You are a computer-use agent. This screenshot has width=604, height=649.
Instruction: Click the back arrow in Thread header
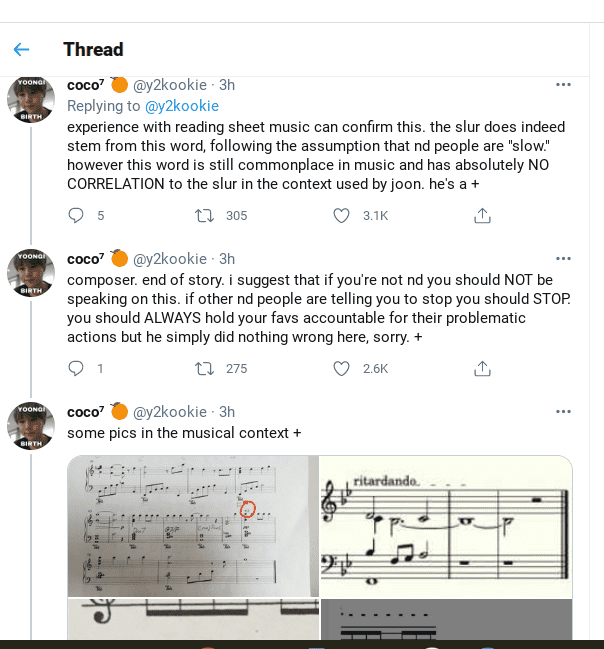22,49
